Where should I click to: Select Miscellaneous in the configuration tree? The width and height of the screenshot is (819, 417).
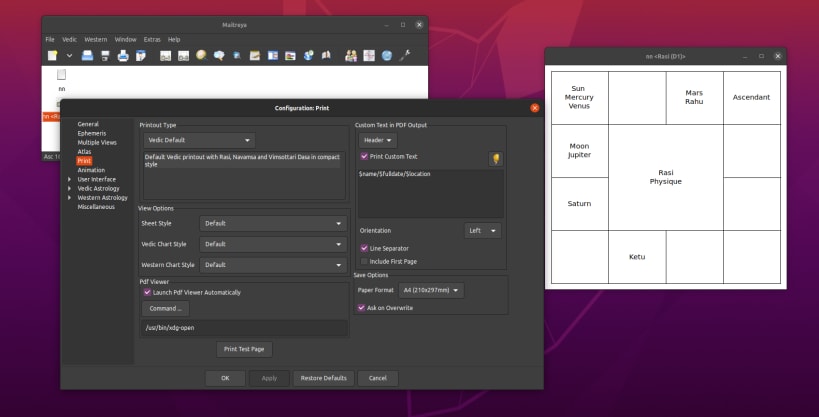point(96,207)
